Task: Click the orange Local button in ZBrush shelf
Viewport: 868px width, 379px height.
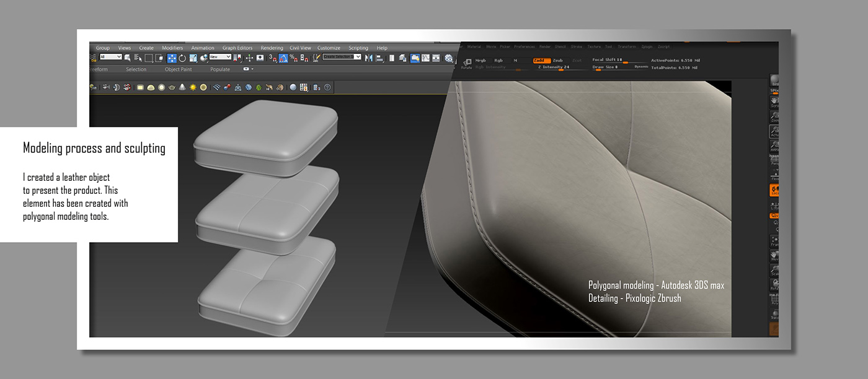Action: point(774,190)
